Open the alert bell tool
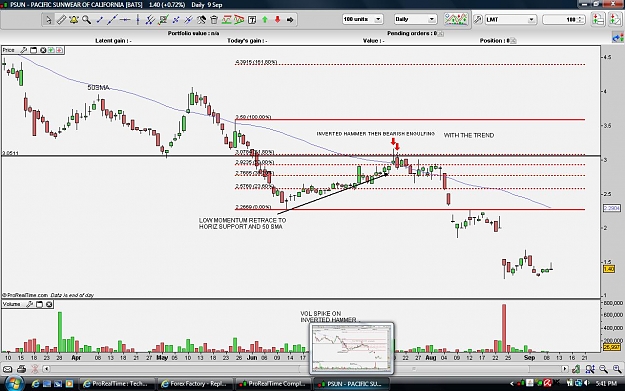The image size is (625, 391). (74, 20)
